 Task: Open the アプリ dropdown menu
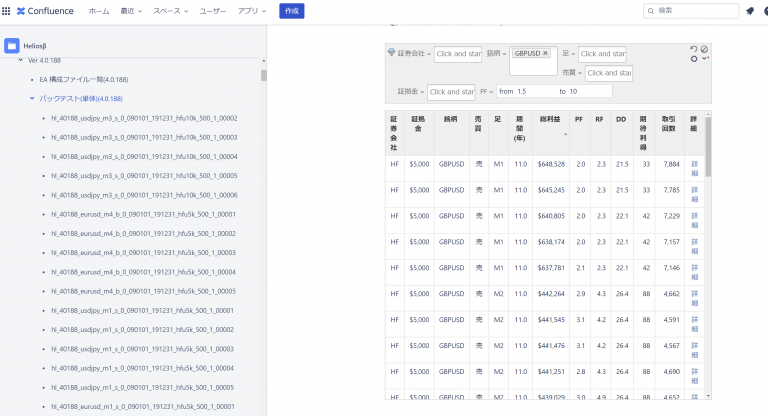point(250,11)
